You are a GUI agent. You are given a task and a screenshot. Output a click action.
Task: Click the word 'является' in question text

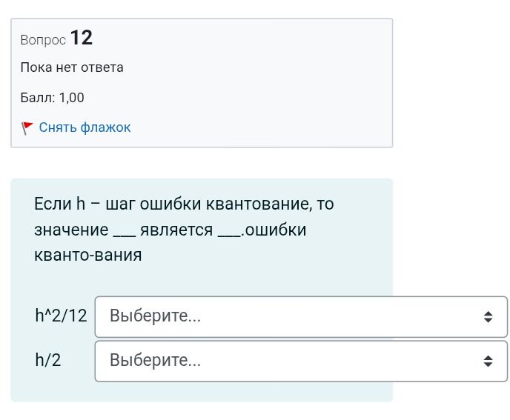[176, 230]
